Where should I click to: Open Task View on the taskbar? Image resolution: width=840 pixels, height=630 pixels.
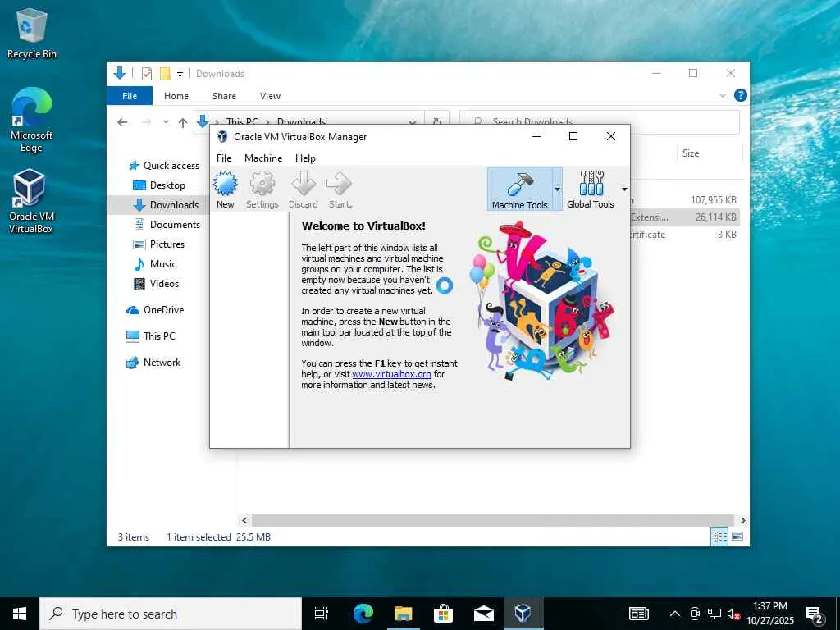tap(322, 614)
